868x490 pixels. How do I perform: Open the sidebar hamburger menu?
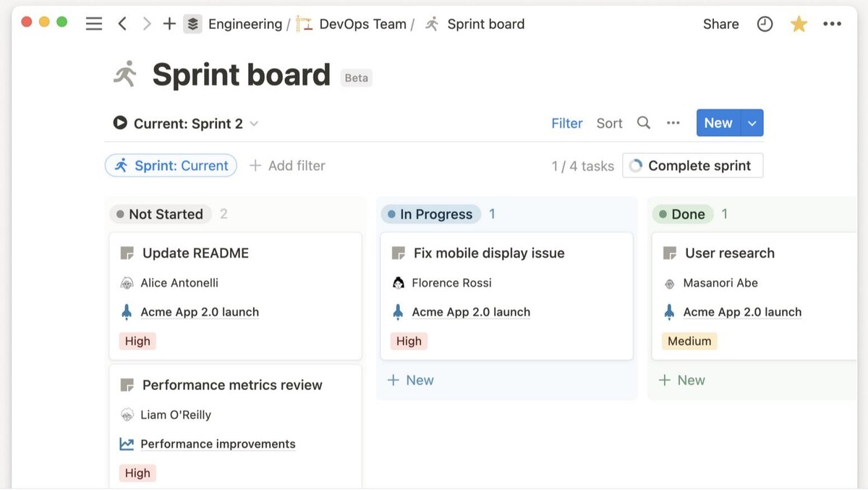[94, 24]
